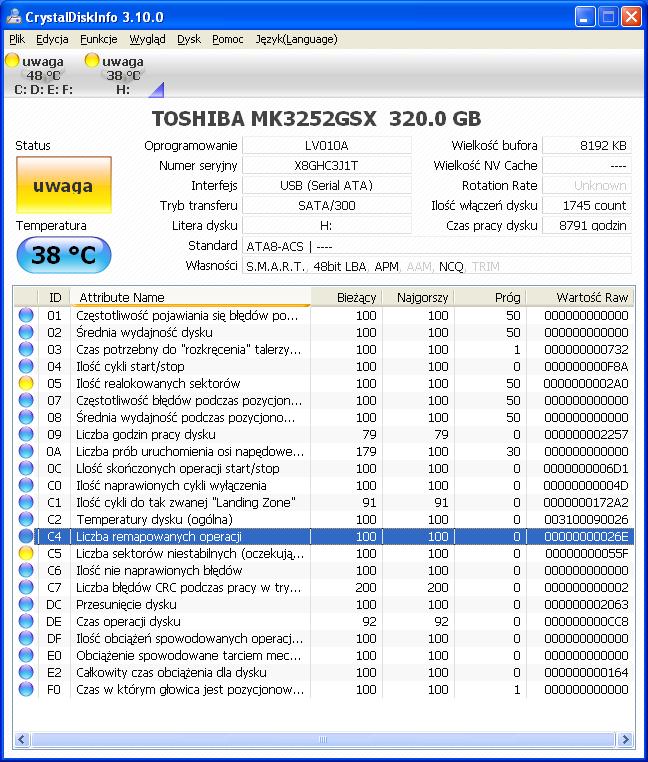This screenshot has width=648, height=762.
Task: Click the status orb of attribute 04
Action: [x=26, y=366]
